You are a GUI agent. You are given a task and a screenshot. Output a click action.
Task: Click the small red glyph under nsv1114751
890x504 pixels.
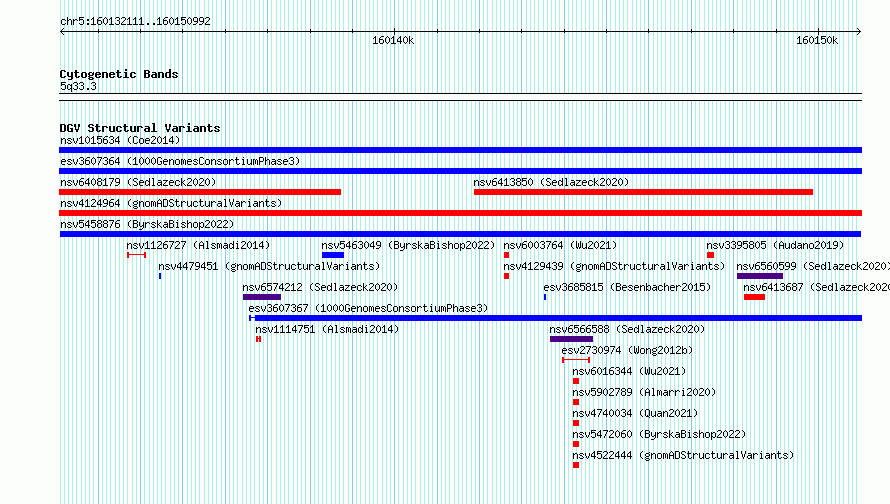(258, 339)
